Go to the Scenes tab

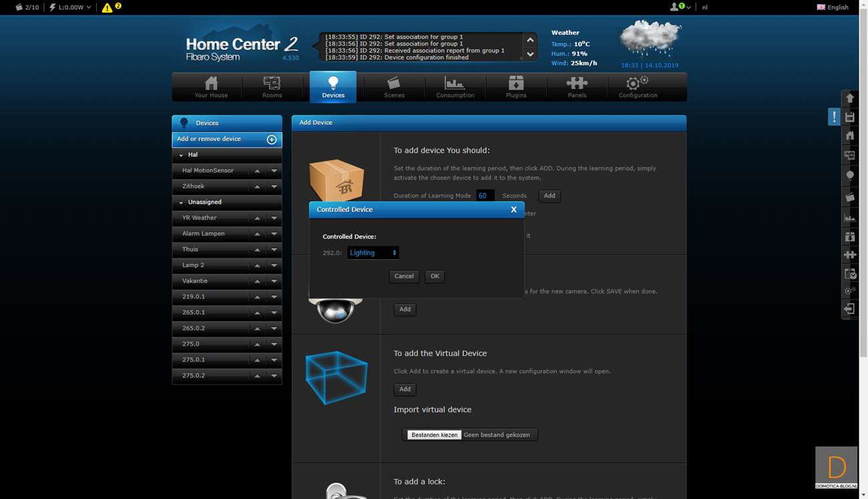[394, 87]
